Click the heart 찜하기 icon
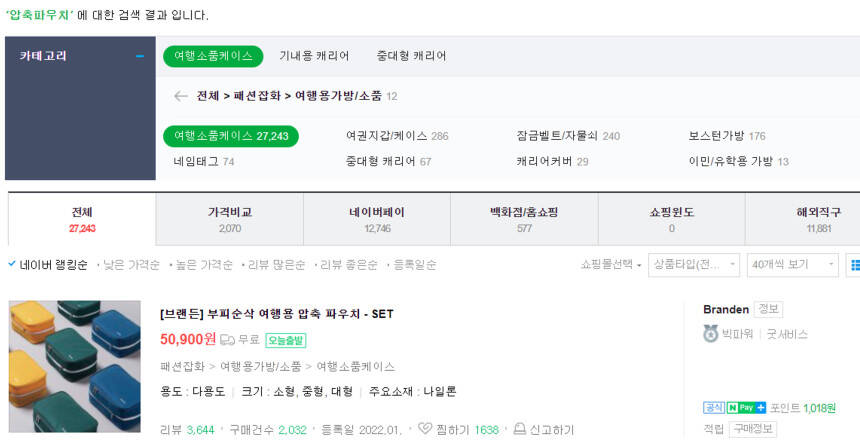Image resolution: width=860 pixels, height=442 pixels. click(425, 430)
